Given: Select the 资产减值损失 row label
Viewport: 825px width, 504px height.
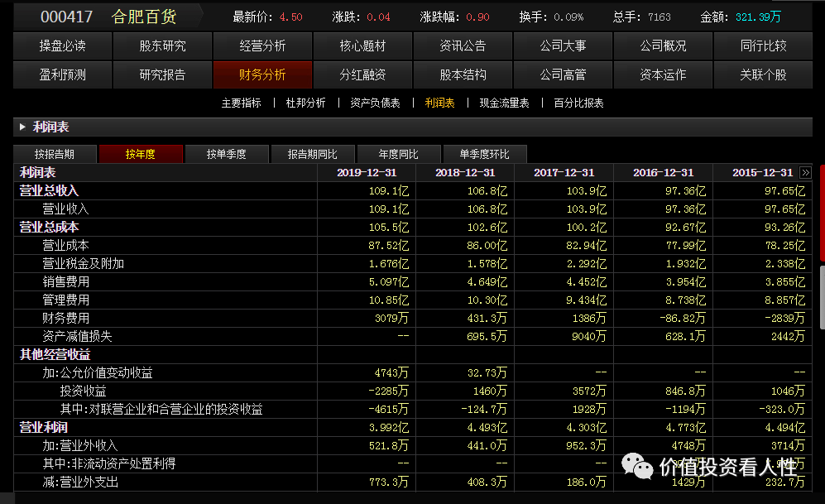Looking at the screenshot, I should (x=77, y=336).
